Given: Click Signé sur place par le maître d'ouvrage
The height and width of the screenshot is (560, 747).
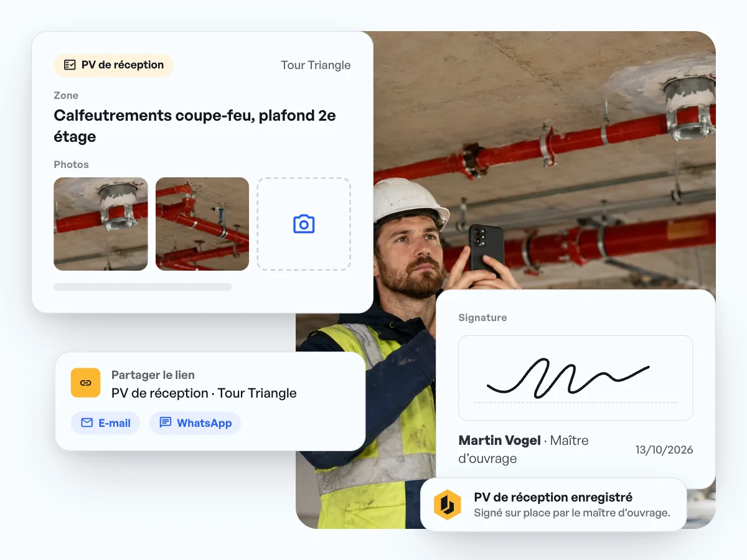Looking at the screenshot, I should pos(572,513).
